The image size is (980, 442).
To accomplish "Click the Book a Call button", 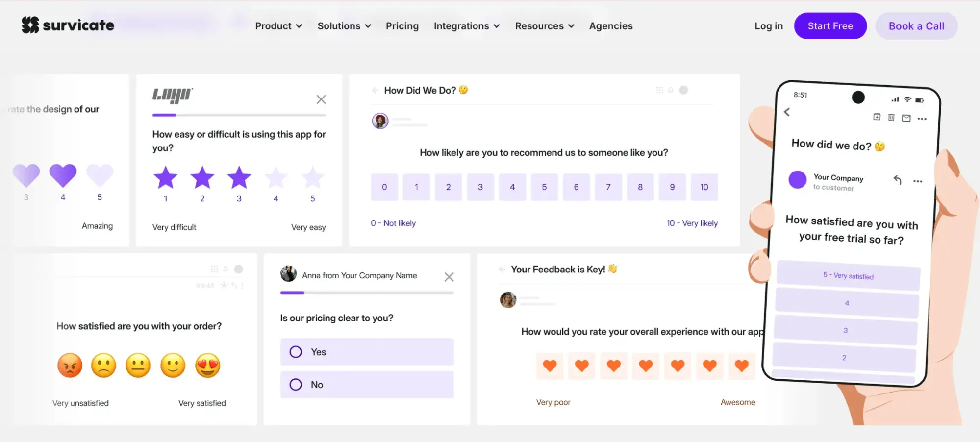I will [x=916, y=25].
